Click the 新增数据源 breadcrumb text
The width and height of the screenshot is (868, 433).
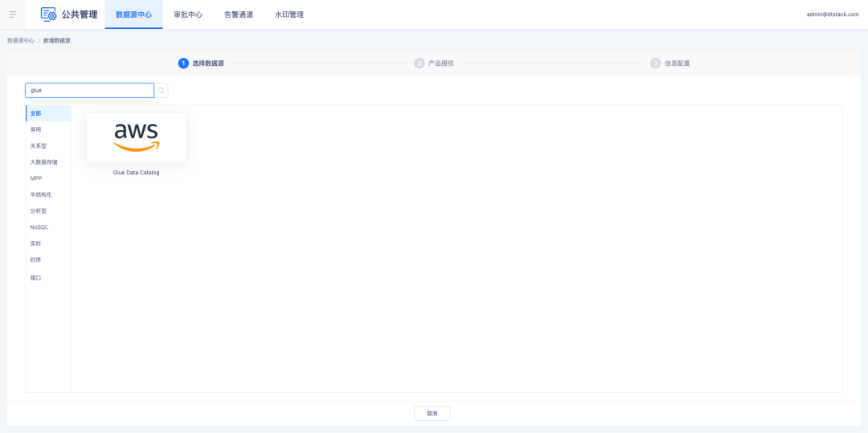point(57,41)
